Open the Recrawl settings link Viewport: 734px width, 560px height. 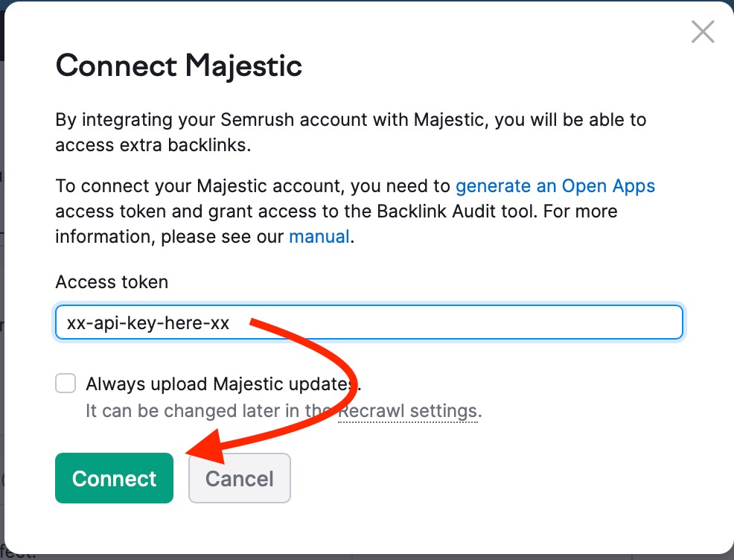[x=408, y=410]
